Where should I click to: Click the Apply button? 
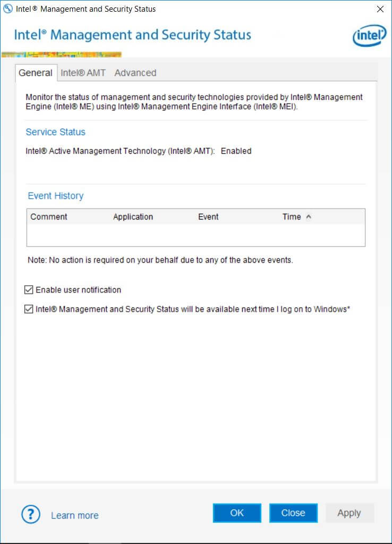point(349,513)
